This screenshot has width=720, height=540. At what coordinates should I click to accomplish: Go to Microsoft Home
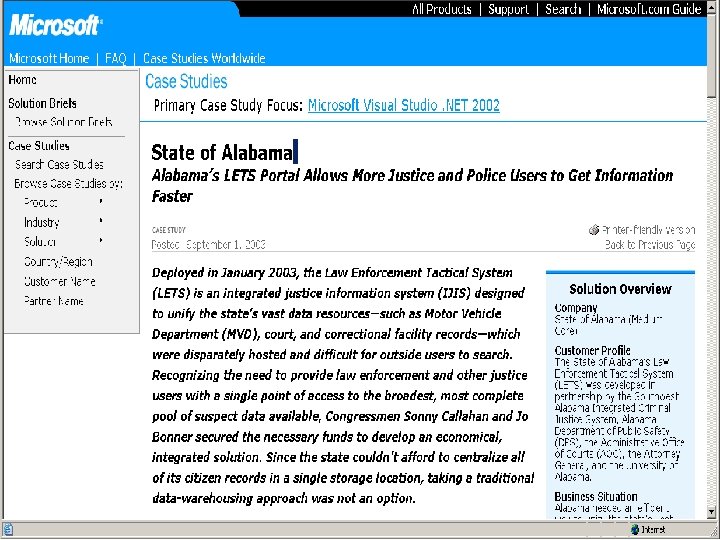click(49, 58)
